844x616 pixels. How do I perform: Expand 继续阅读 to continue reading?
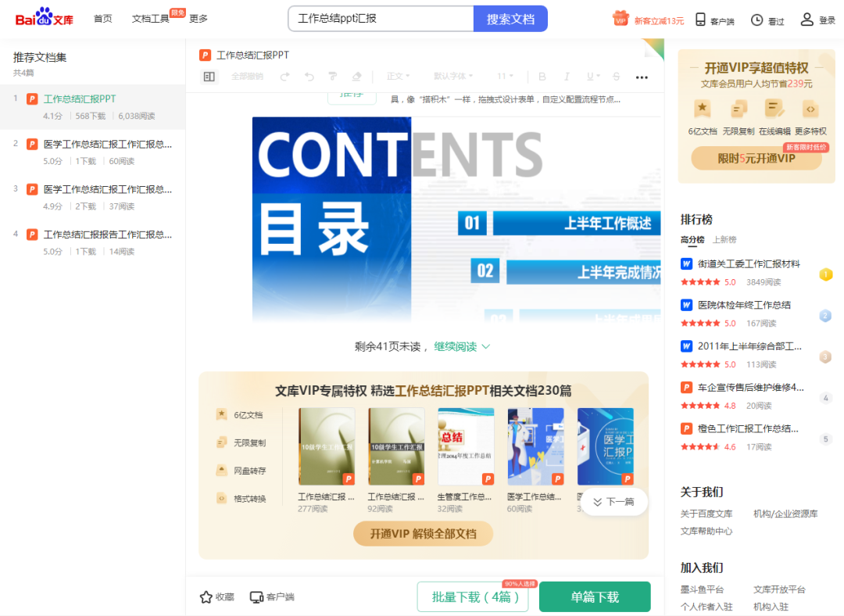[x=462, y=346]
